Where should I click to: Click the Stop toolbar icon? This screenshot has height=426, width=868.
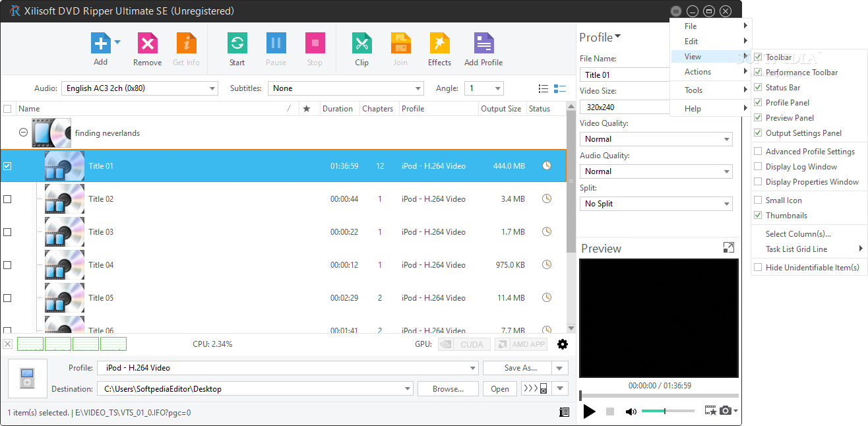[x=315, y=44]
